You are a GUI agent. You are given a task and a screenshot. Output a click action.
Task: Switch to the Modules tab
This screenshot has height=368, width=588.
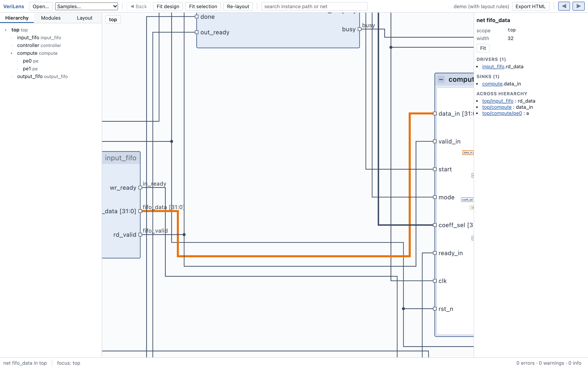51,18
